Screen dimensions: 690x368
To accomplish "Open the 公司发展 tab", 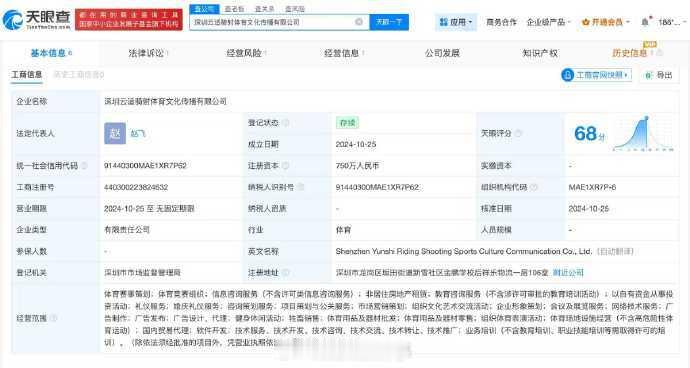I will tap(442, 53).
